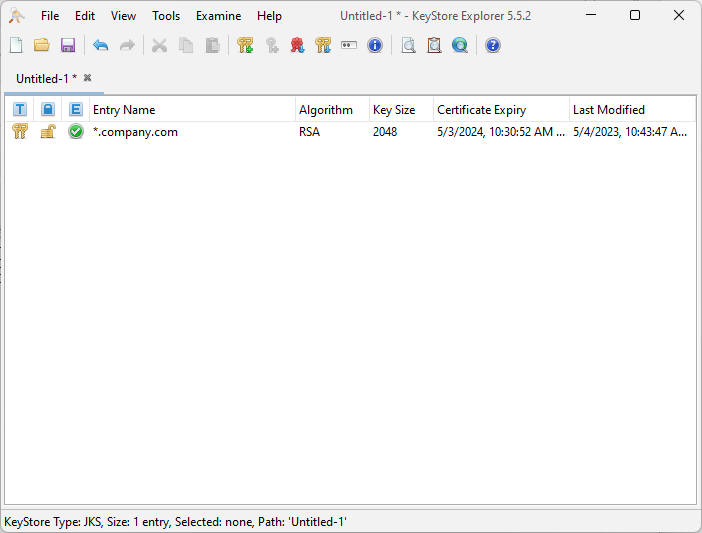Click the Examine Certificate magnifier icon
Image resolution: width=702 pixels, height=533 pixels.
click(408, 45)
